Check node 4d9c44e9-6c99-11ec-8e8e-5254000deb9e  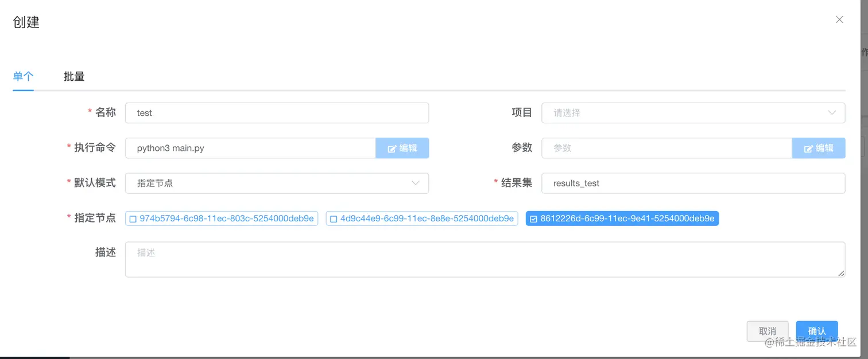point(422,218)
